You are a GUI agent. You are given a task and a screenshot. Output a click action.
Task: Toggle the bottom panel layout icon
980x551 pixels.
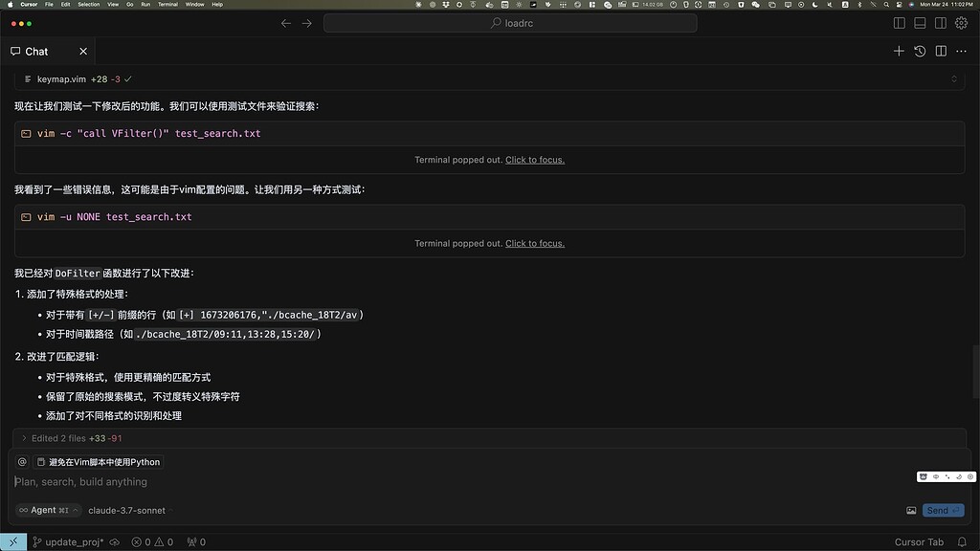click(918, 23)
